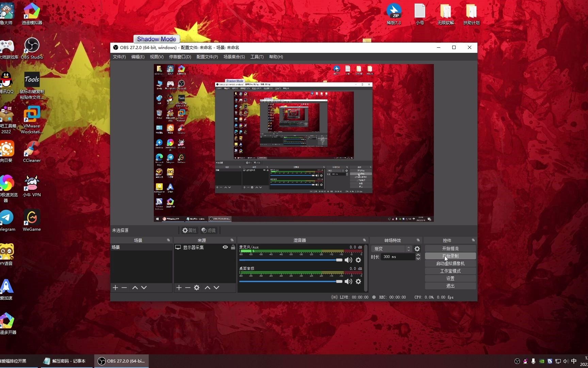Open the 文件(F) menu
Screen dimensions: 588x368
coord(119,57)
